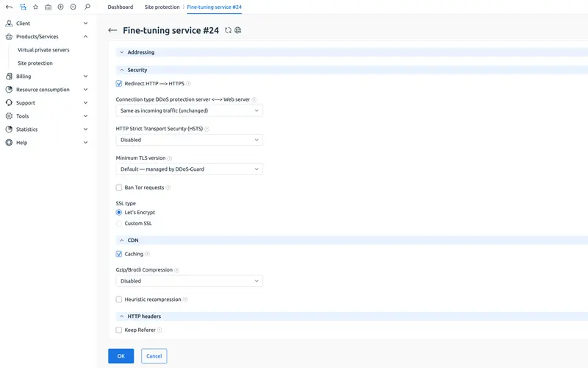
Task: Switch to the Site protection tab
Action: click(162, 7)
